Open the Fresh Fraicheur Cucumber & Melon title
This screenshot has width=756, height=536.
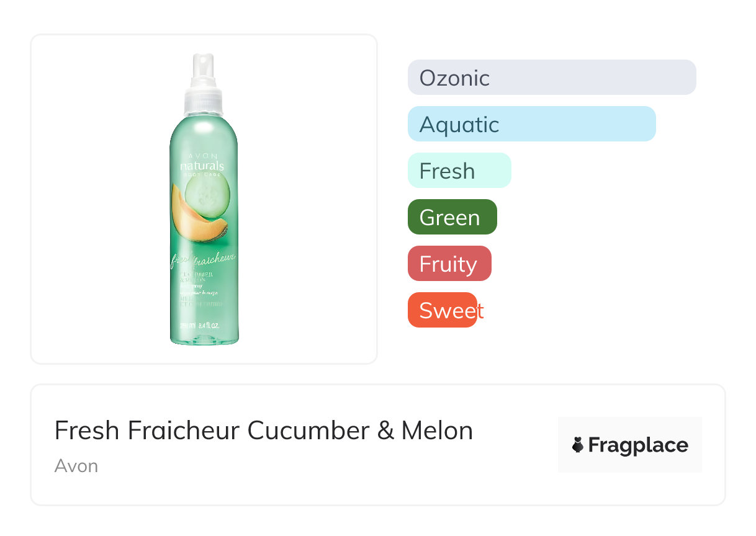click(x=263, y=431)
